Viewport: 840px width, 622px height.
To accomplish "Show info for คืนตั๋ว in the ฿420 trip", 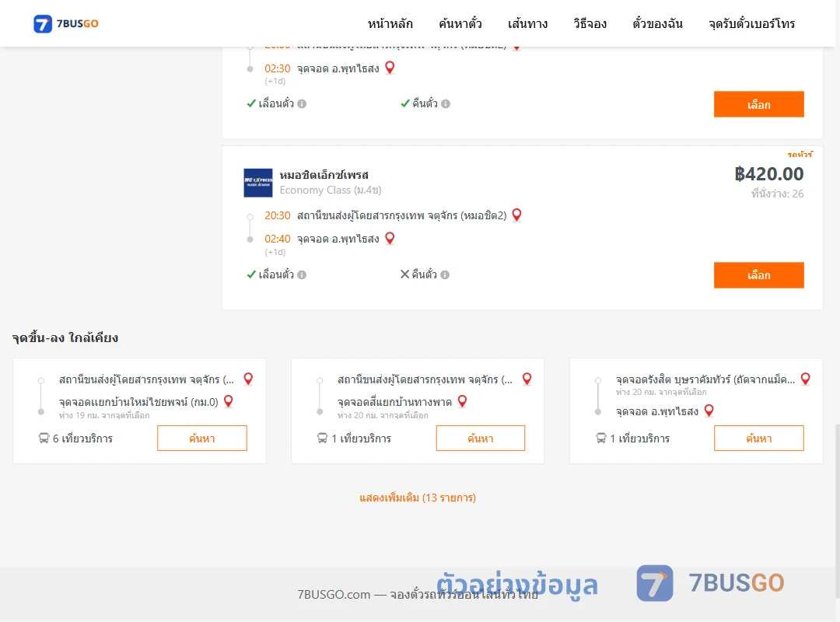I will pyautogui.click(x=445, y=274).
